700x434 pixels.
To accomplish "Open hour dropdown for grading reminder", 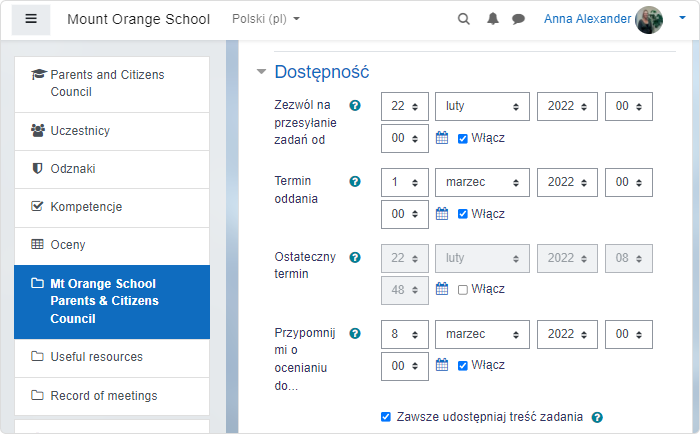I will point(629,334).
